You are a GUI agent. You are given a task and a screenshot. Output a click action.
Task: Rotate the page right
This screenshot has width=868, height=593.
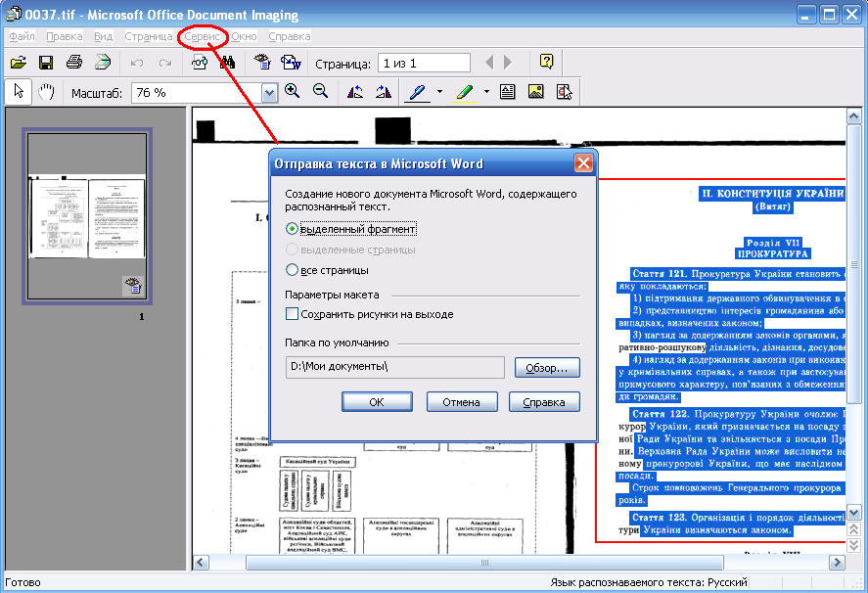[383, 92]
